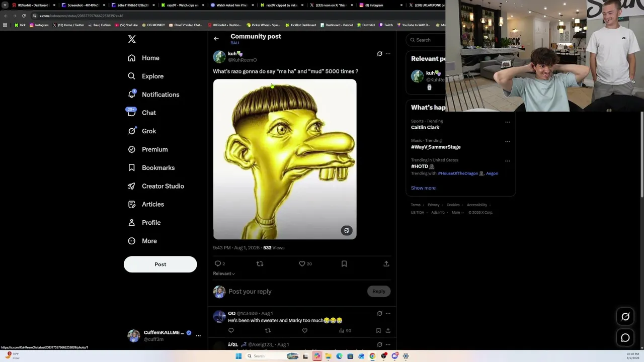Open the floating chat messages button
644x362 pixels.
point(625,338)
